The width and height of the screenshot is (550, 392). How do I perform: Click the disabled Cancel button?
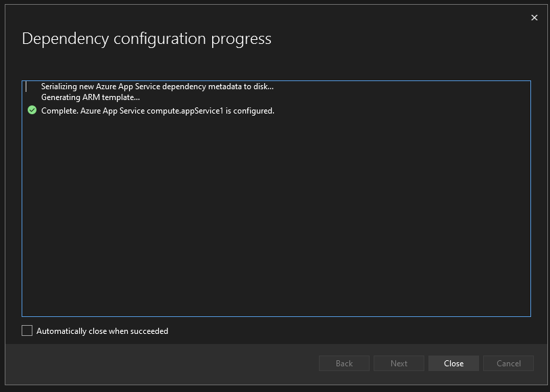508,363
